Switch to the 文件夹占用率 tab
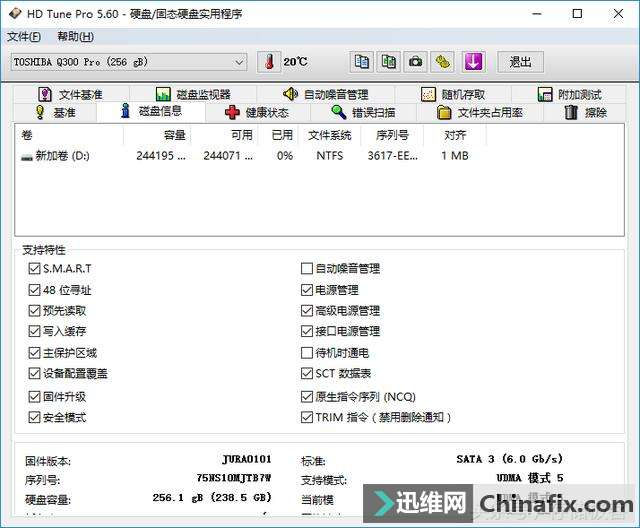Viewport: 640px width, 528px height. [x=480, y=112]
